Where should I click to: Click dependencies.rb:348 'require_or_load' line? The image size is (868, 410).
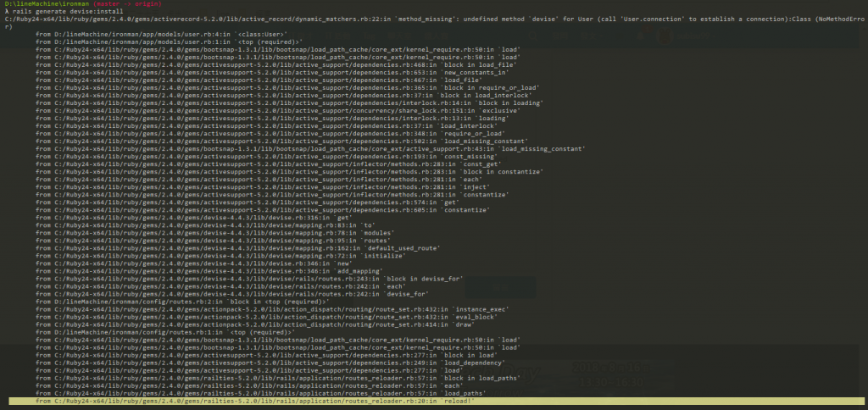click(270, 134)
